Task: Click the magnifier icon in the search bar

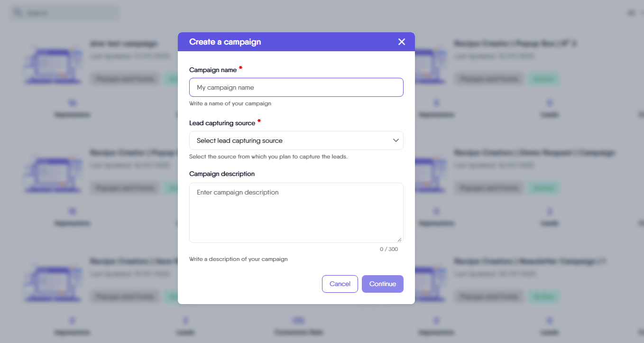Action: click(18, 13)
